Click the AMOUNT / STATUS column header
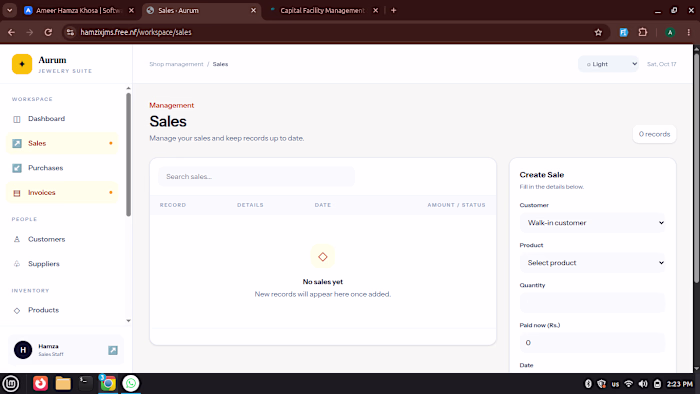This screenshot has height=394, width=700. tap(456, 205)
